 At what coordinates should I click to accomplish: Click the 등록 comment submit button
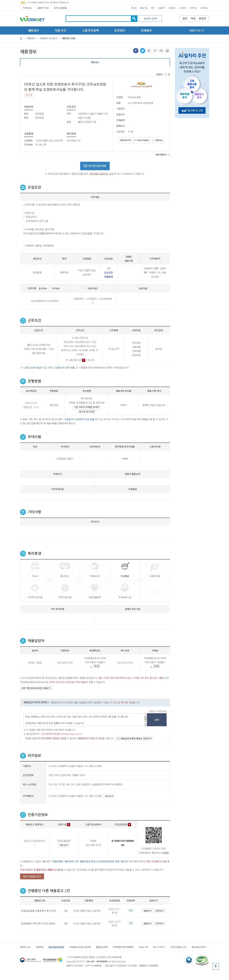(x=157, y=720)
